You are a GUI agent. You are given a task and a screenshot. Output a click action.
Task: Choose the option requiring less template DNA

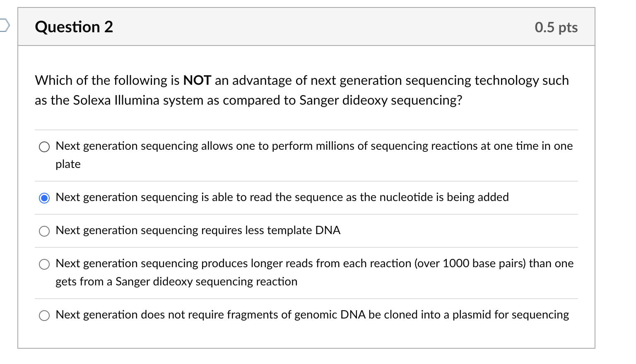(x=44, y=231)
